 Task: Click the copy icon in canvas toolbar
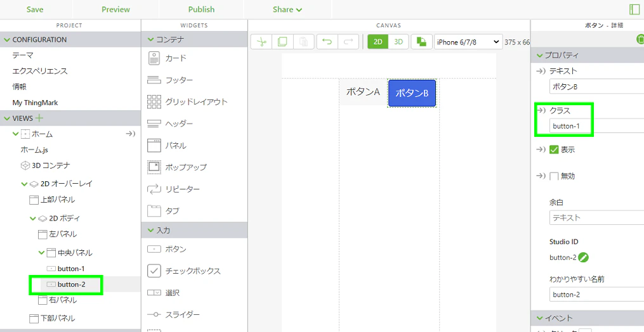pos(282,42)
